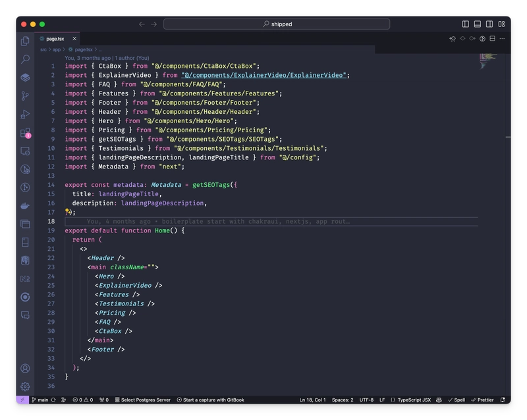Open Customize Layout menu in title bar

point(501,24)
